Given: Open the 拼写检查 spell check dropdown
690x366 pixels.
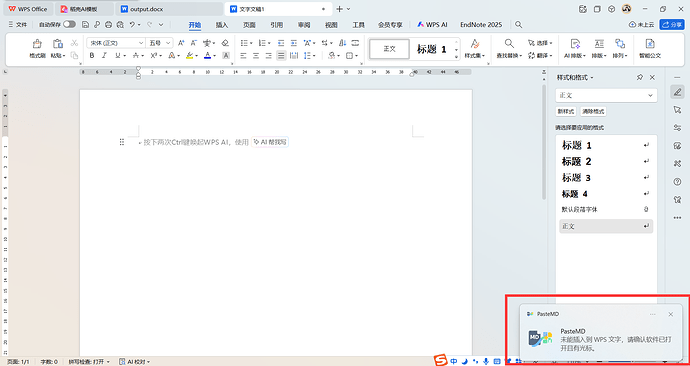Looking at the screenshot, I should point(89,362).
